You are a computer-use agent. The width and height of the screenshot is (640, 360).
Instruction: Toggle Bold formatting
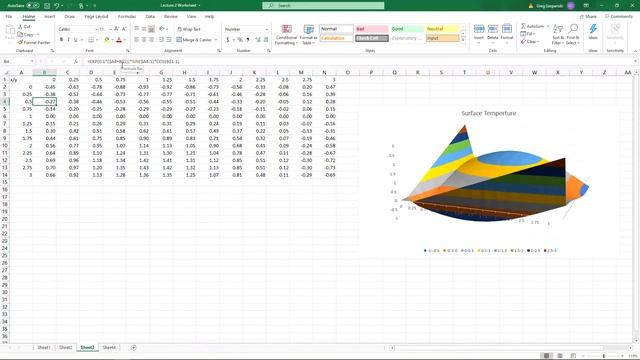tap(61, 40)
